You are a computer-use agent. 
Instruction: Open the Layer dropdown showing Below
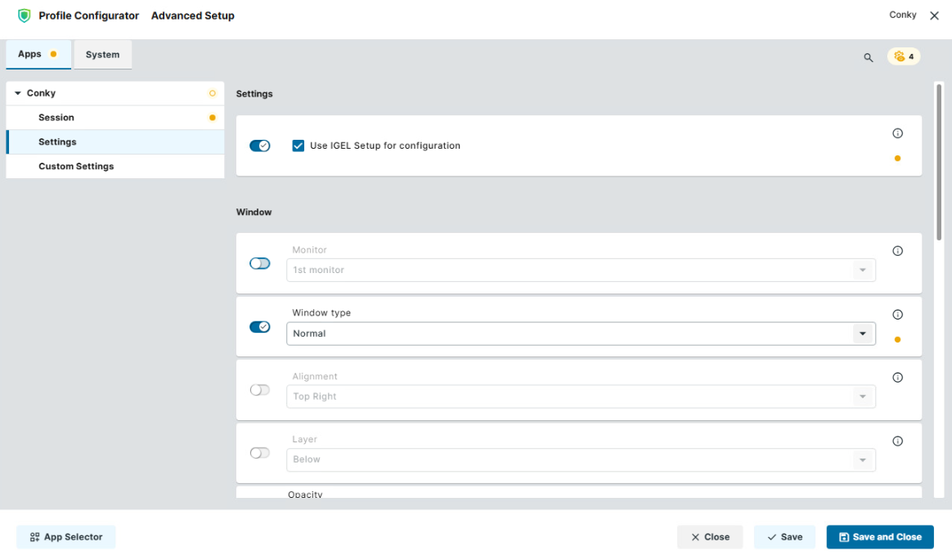[581, 460]
